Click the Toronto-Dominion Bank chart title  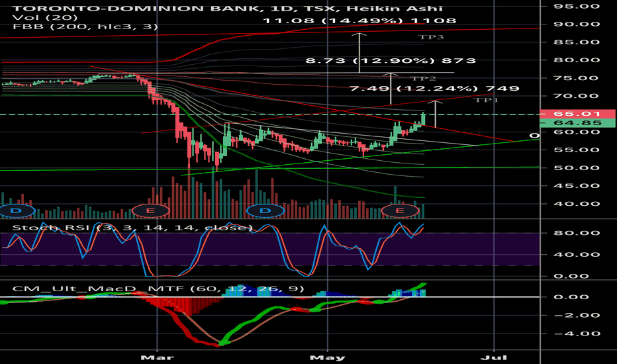click(228, 8)
